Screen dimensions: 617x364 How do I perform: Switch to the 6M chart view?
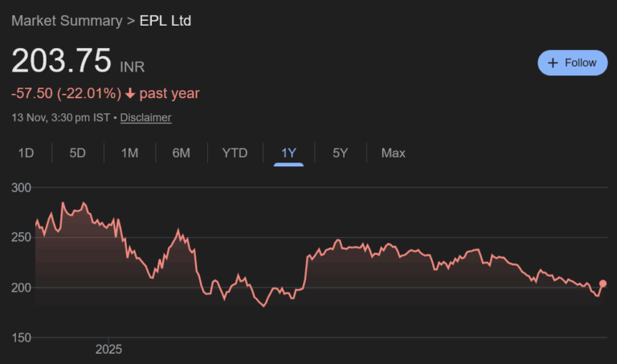(181, 153)
